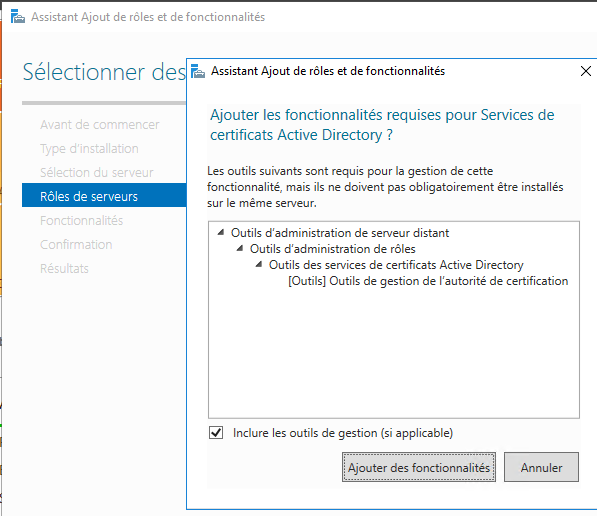Select Outils de gestion de l'autorité de certification
597x516 pixels.
click(x=428, y=281)
